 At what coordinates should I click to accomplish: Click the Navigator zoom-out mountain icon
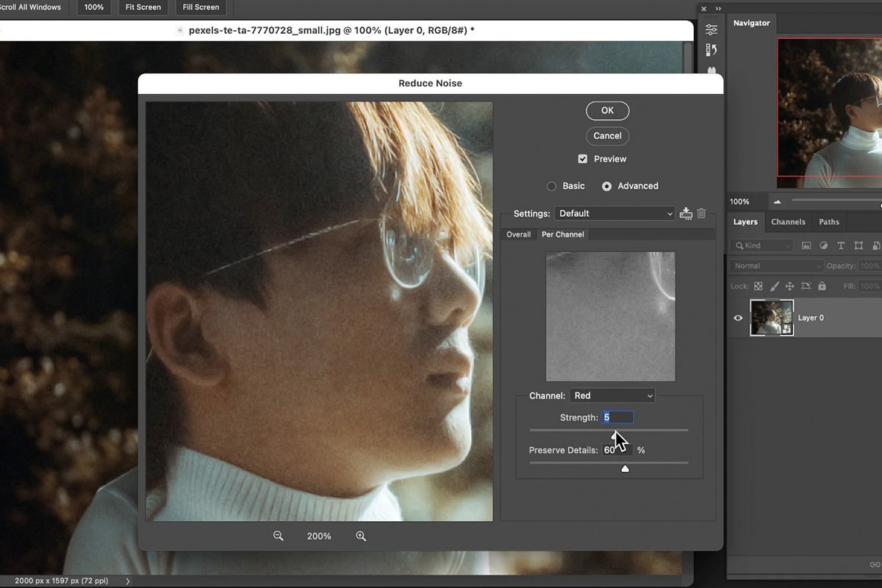pyautogui.click(x=777, y=201)
